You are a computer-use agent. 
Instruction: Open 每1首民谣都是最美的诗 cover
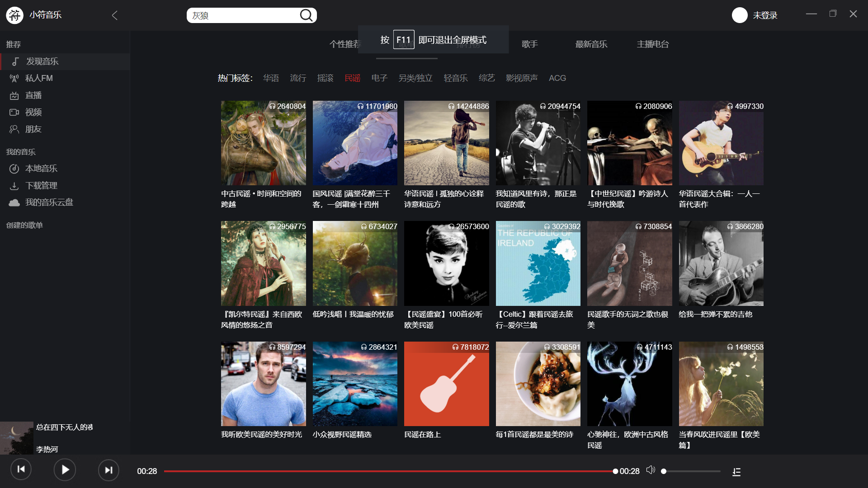[x=538, y=384]
